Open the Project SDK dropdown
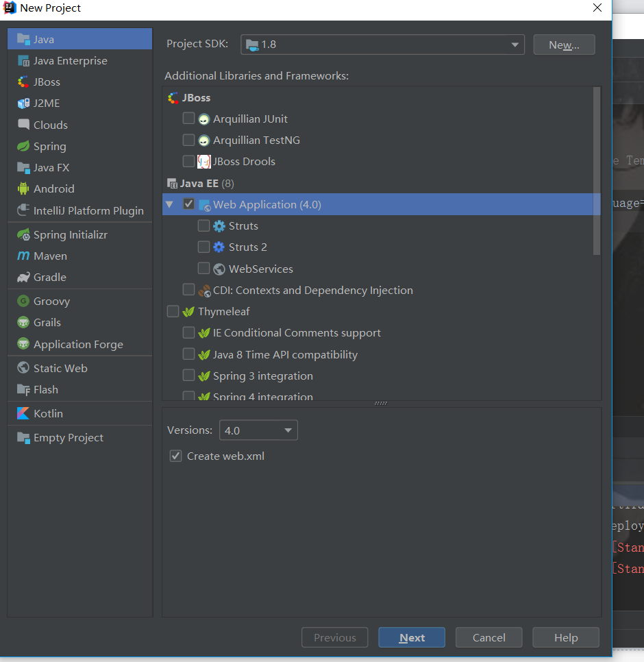Screen dimensions: 644x662 tap(382, 45)
